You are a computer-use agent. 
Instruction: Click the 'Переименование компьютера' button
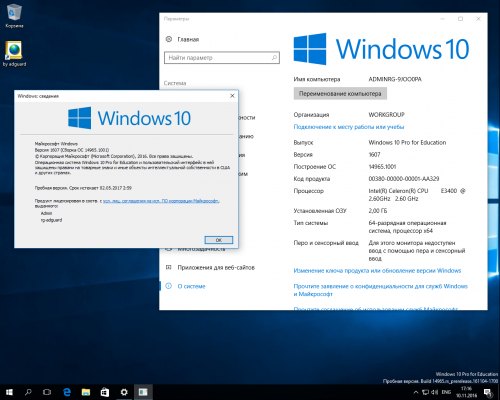(x=340, y=94)
